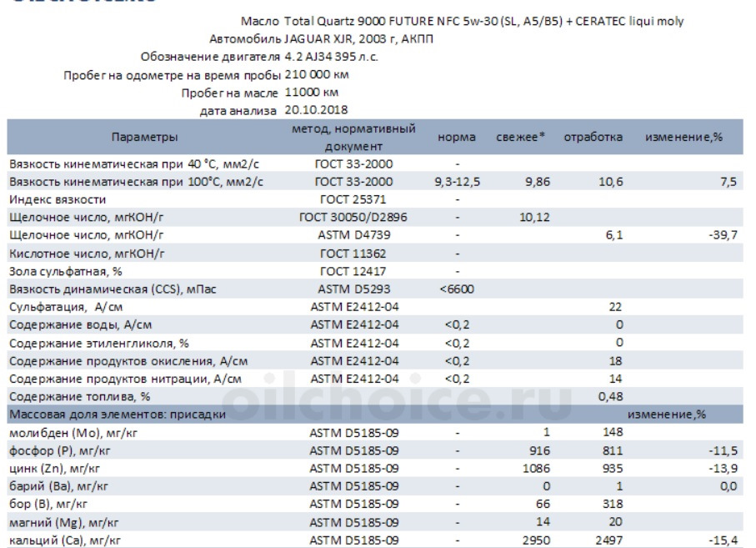Select 'кальций (Ca), мг/кг' row label

[65, 540]
